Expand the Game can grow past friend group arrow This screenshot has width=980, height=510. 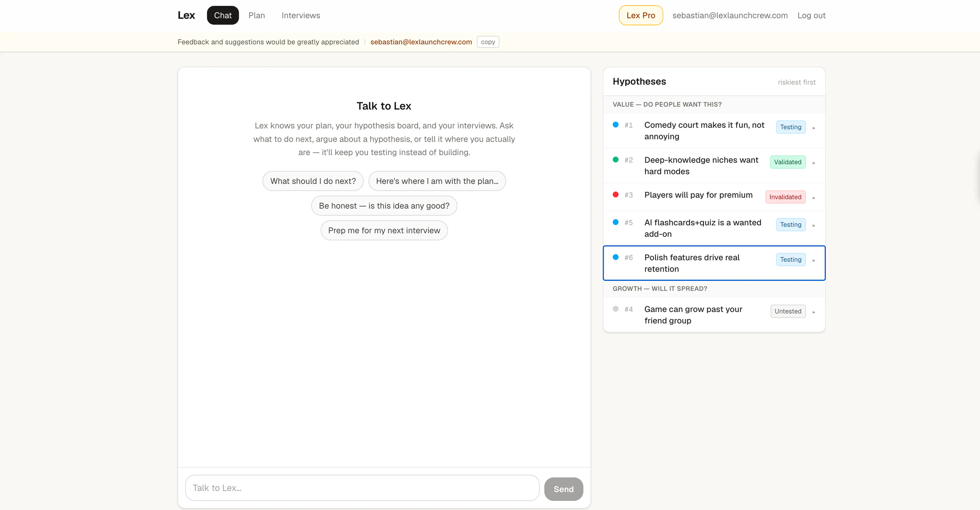(814, 312)
